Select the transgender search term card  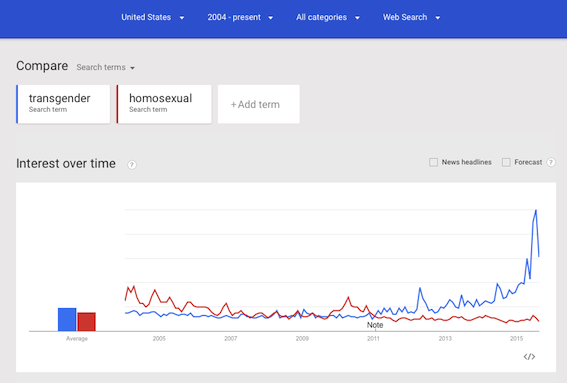click(63, 104)
